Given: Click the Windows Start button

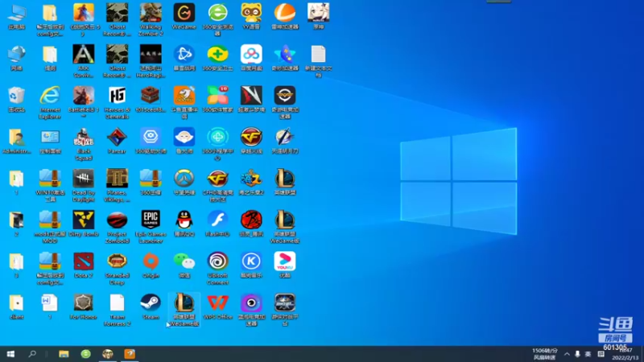Looking at the screenshot, I should tap(10, 354).
